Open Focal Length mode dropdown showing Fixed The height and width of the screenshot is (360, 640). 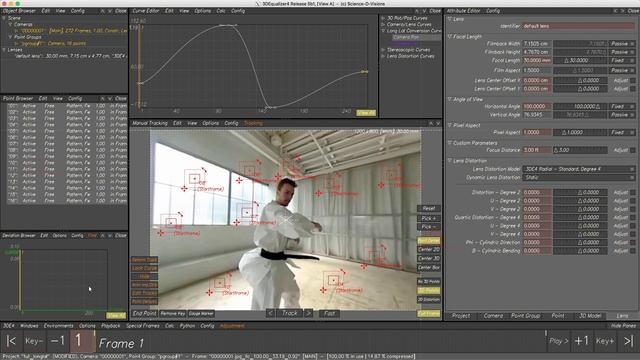tap(622, 60)
